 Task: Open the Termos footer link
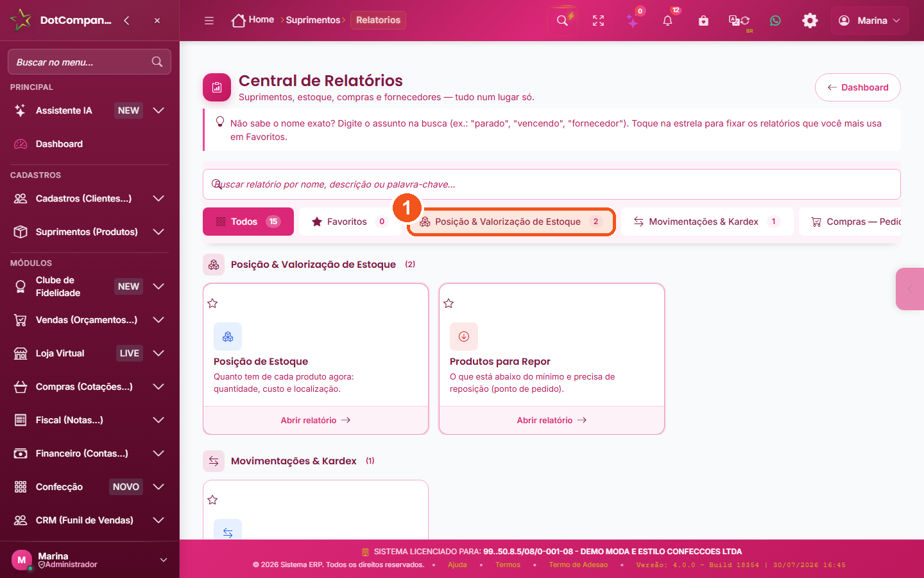(x=508, y=565)
